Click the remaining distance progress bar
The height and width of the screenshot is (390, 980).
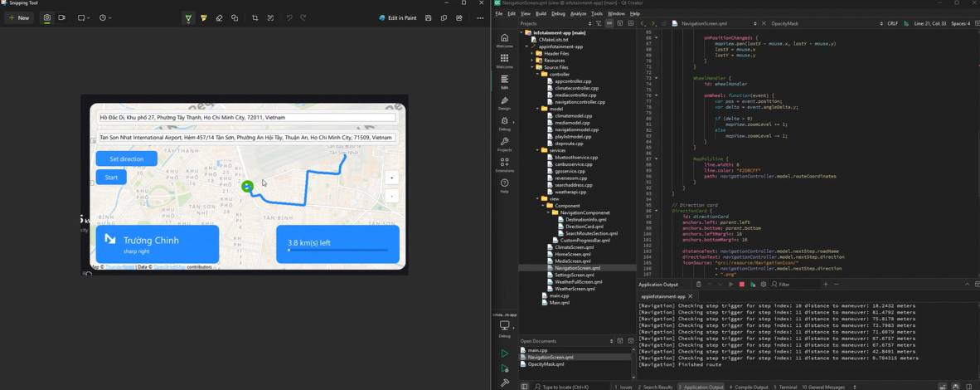(x=337, y=250)
